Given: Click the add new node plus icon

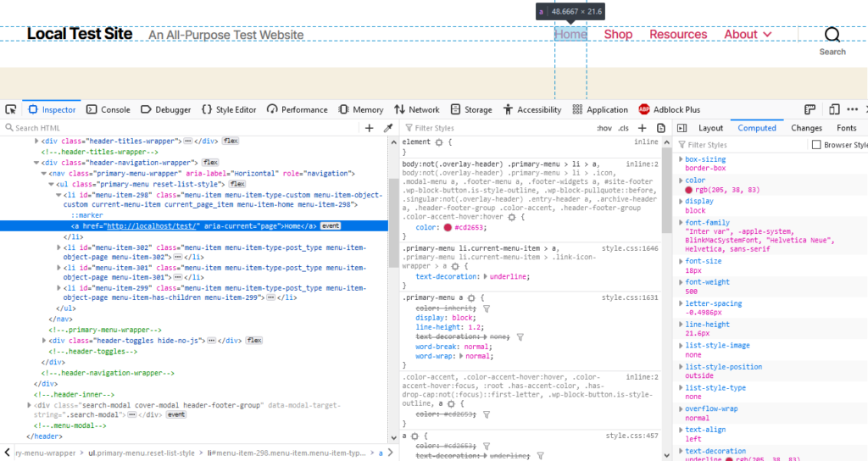Looking at the screenshot, I should (370, 128).
